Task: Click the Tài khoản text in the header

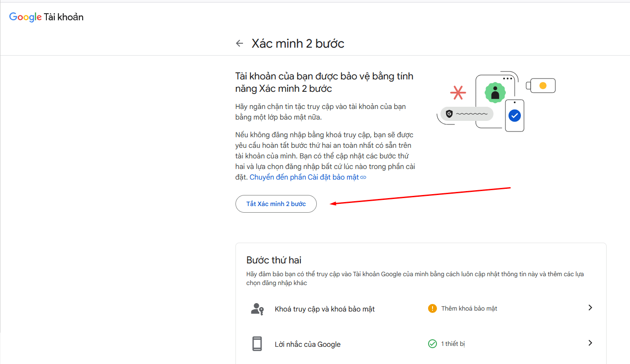Action: pos(64,17)
